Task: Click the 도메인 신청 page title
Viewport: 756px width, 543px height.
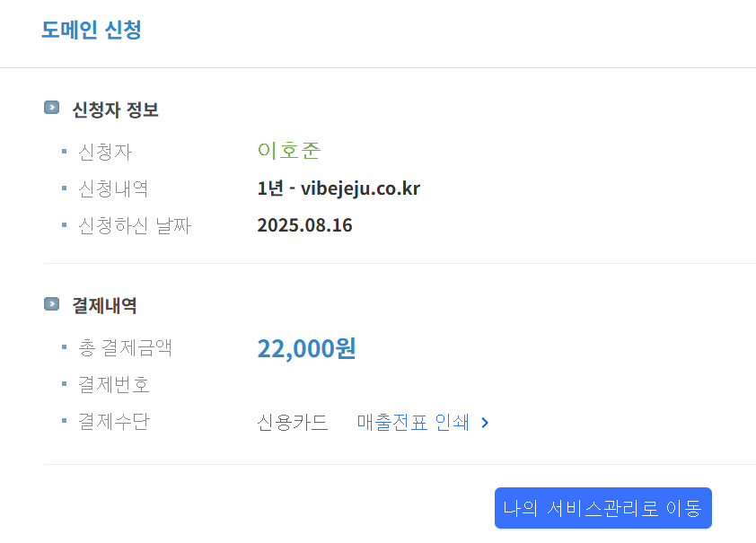Action: (x=92, y=30)
